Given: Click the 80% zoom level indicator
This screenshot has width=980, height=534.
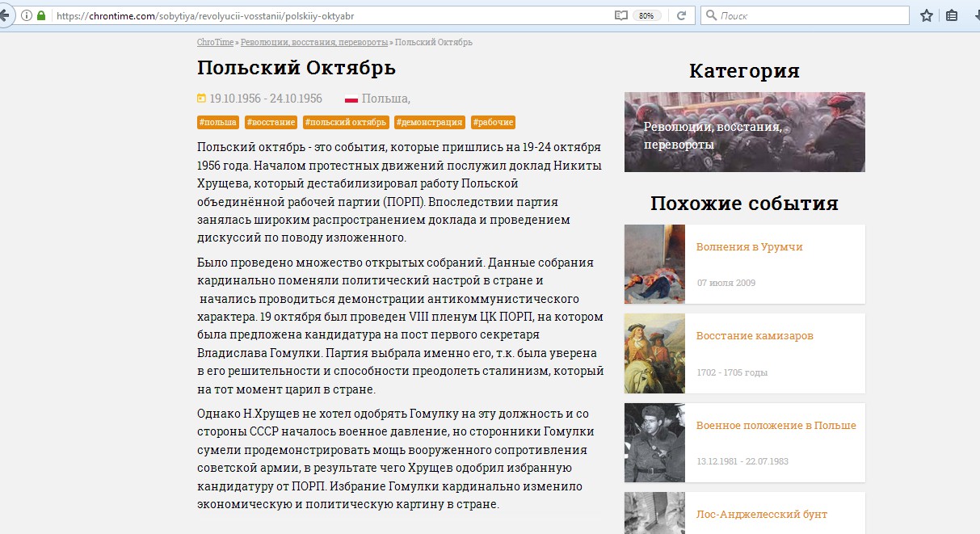Looking at the screenshot, I should click(x=646, y=15).
